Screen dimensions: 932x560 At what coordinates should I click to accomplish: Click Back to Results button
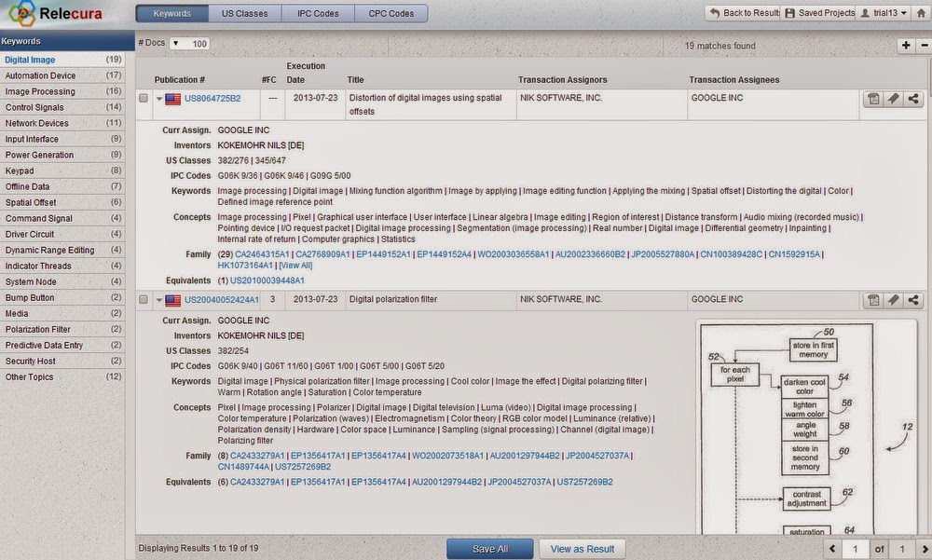point(743,13)
